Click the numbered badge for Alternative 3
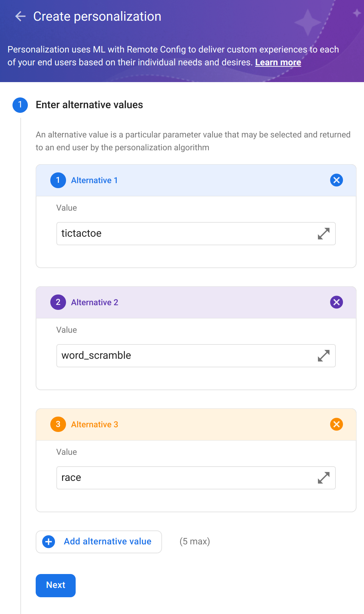The width and height of the screenshot is (364, 614). click(x=58, y=424)
